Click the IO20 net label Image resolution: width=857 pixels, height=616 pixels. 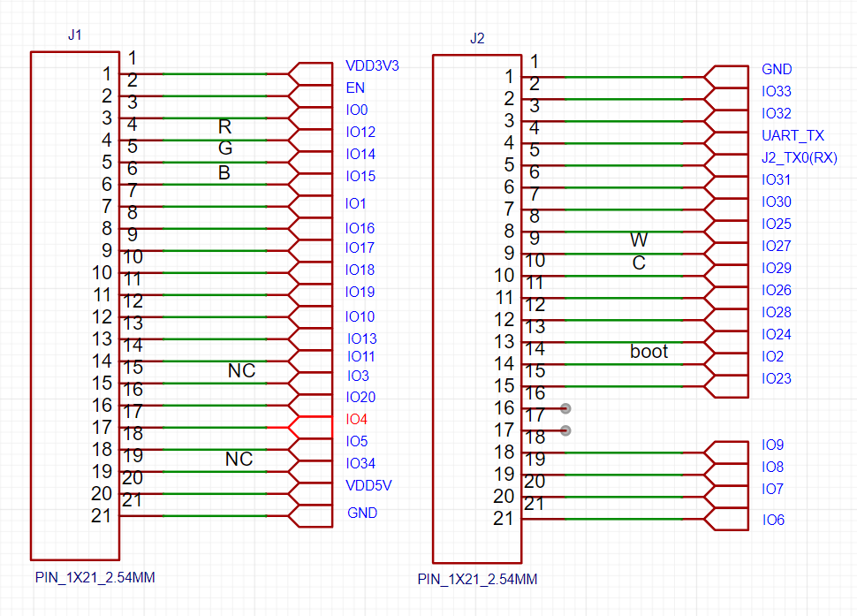click(x=360, y=397)
